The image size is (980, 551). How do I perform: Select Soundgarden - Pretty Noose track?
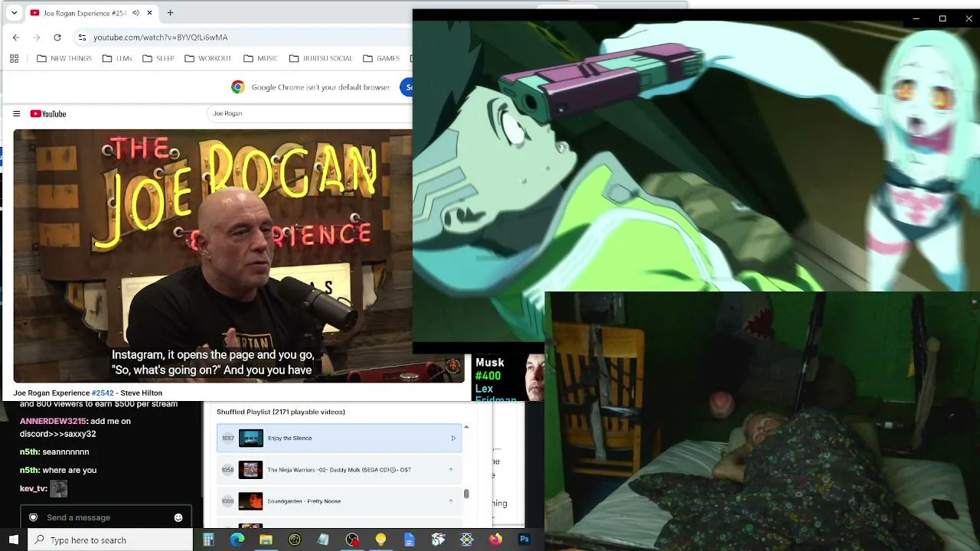[x=339, y=501]
